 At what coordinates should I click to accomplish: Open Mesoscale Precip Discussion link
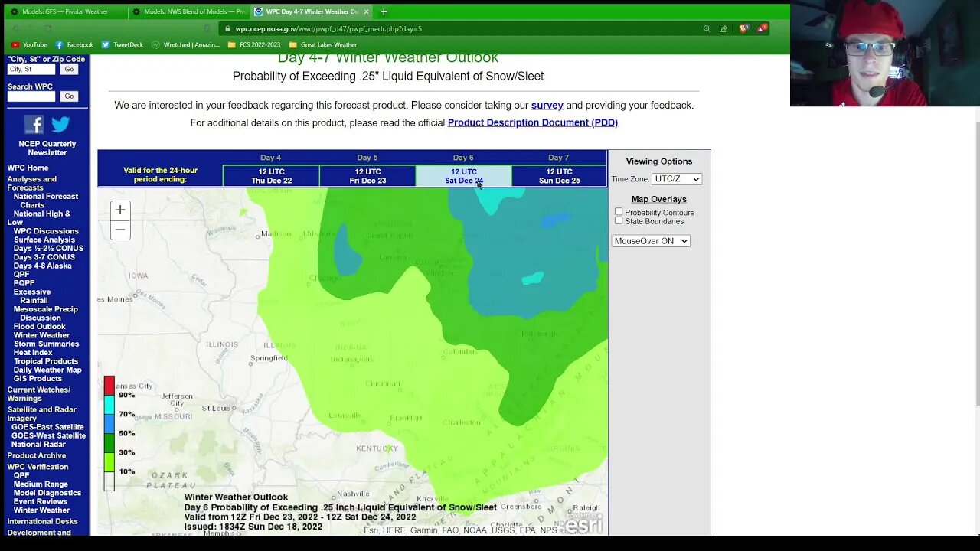(x=46, y=314)
